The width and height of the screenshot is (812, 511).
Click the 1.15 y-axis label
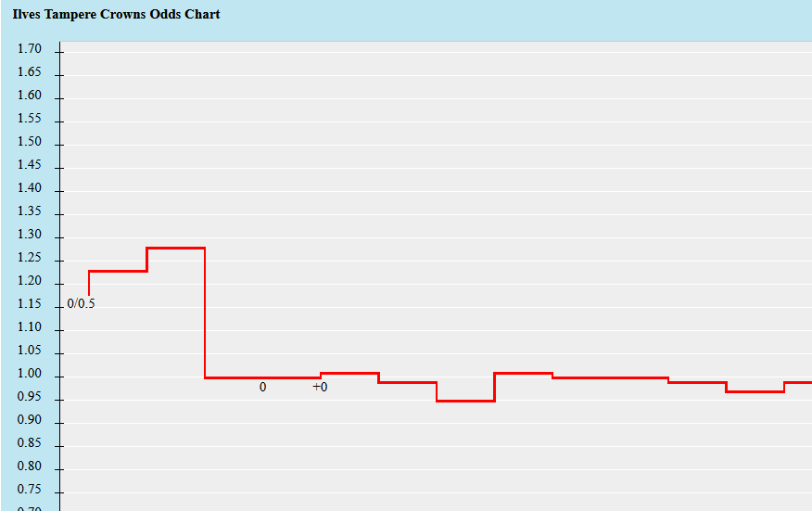click(x=29, y=303)
